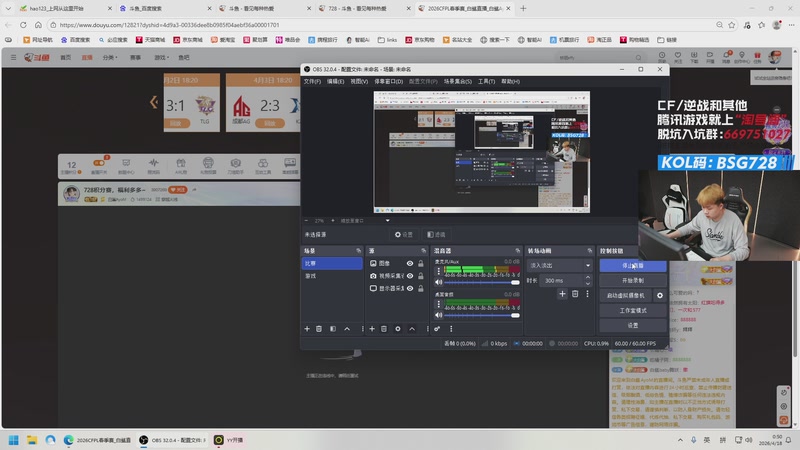
Task: Open OBS 工具(T) menu
Action: (486, 81)
